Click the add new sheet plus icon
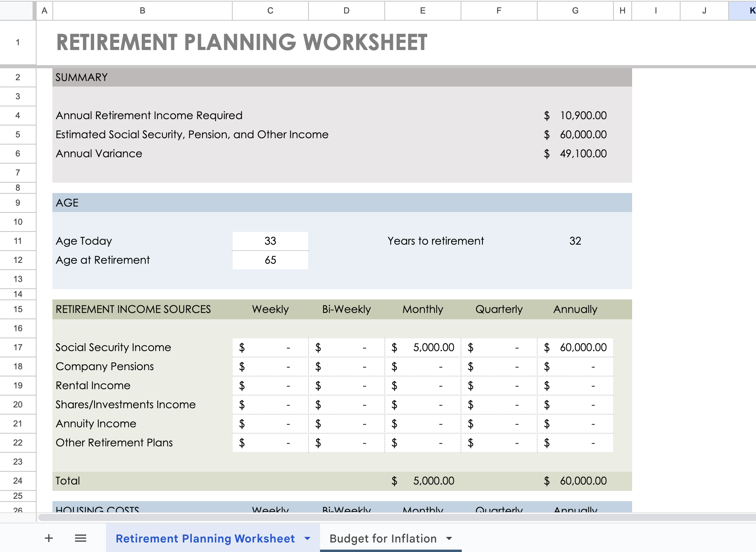This screenshot has width=756, height=552. 49,538
